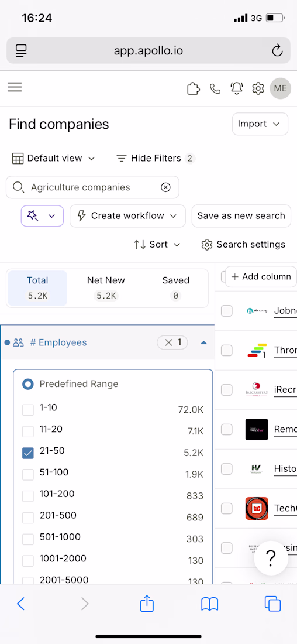Open the hamburger navigation menu

(x=15, y=87)
